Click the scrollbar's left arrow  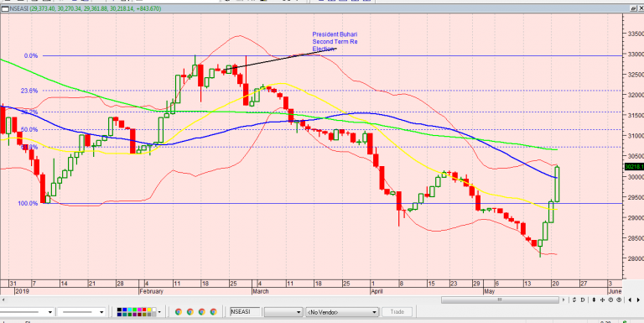[3, 300]
